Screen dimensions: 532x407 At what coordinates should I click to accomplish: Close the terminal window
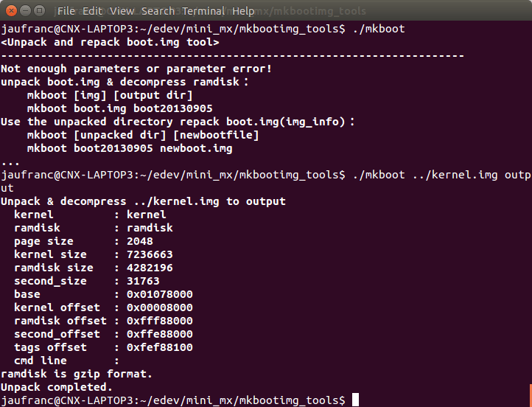coord(11,11)
